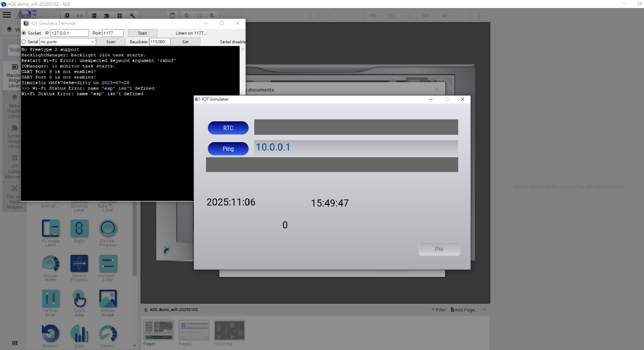This screenshot has height=350, width=644.
Task: Choose the Bitmap Image widget
Action: pyautogui.click(x=108, y=299)
